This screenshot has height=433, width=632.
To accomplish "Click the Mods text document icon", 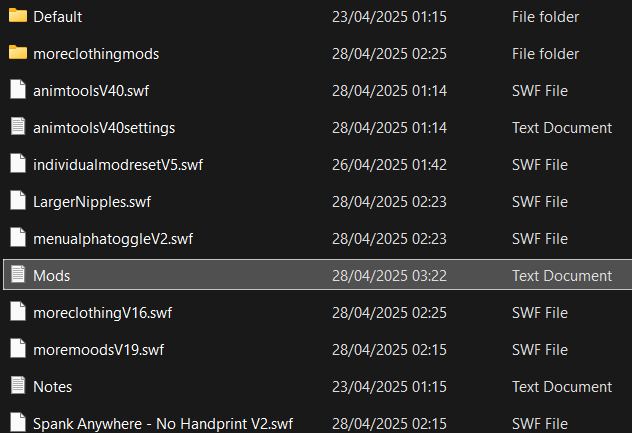I will pos(17,275).
